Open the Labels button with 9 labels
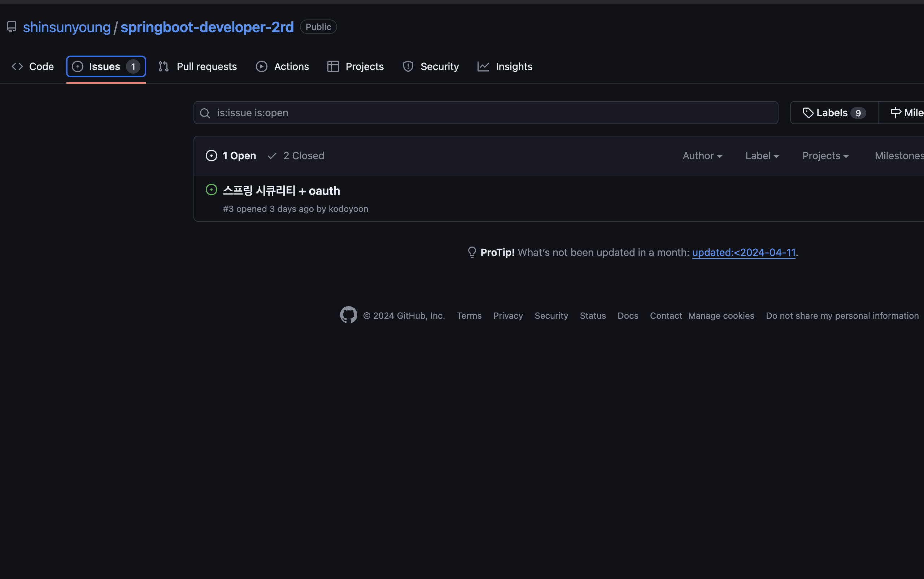The height and width of the screenshot is (579, 924). tap(834, 113)
